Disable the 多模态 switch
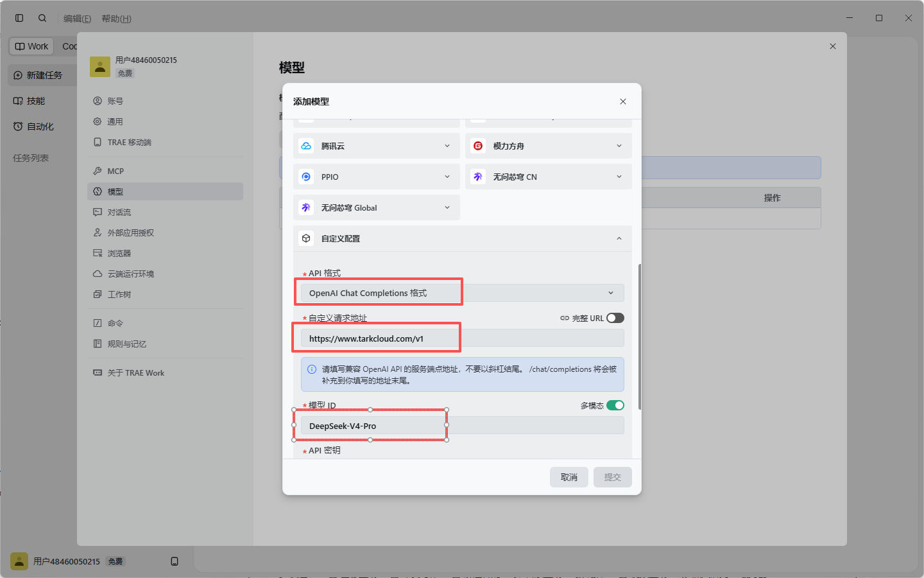The height and width of the screenshot is (578, 924). coord(615,405)
